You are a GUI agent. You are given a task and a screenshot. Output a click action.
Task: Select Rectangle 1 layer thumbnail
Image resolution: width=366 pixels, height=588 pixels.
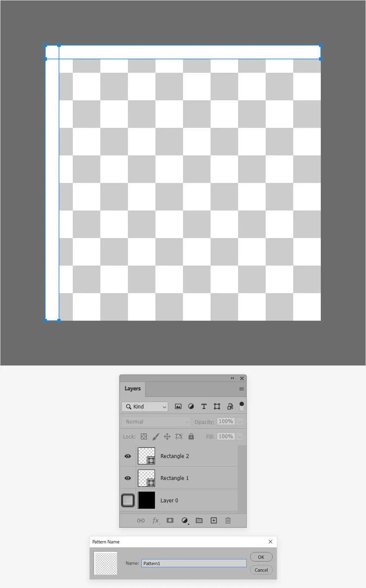pos(146,478)
